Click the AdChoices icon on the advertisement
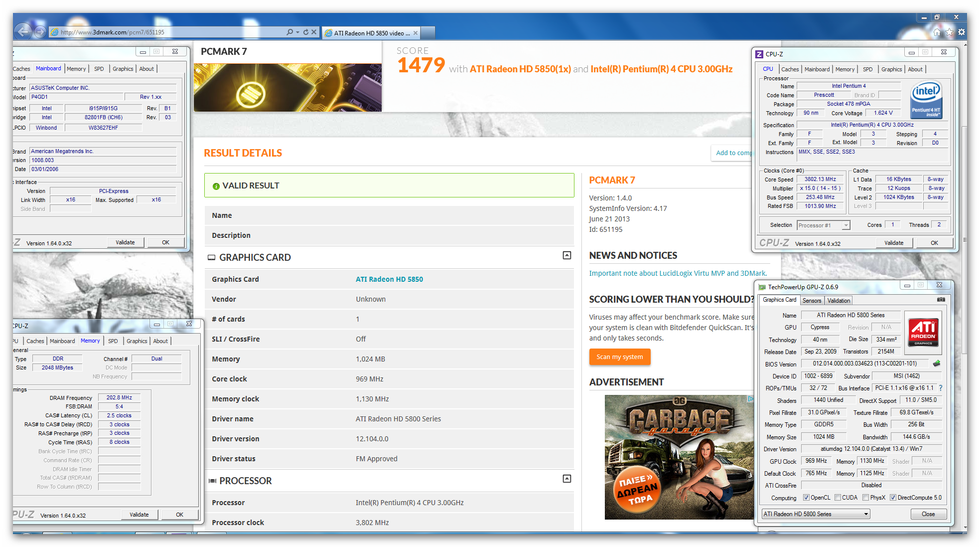The width and height of the screenshot is (980, 547). [x=750, y=399]
